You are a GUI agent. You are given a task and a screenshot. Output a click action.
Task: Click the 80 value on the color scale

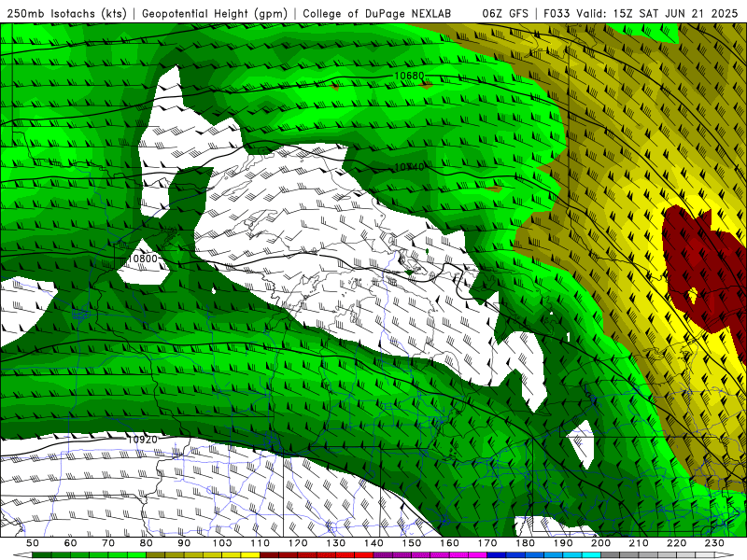pyautogui.click(x=147, y=543)
